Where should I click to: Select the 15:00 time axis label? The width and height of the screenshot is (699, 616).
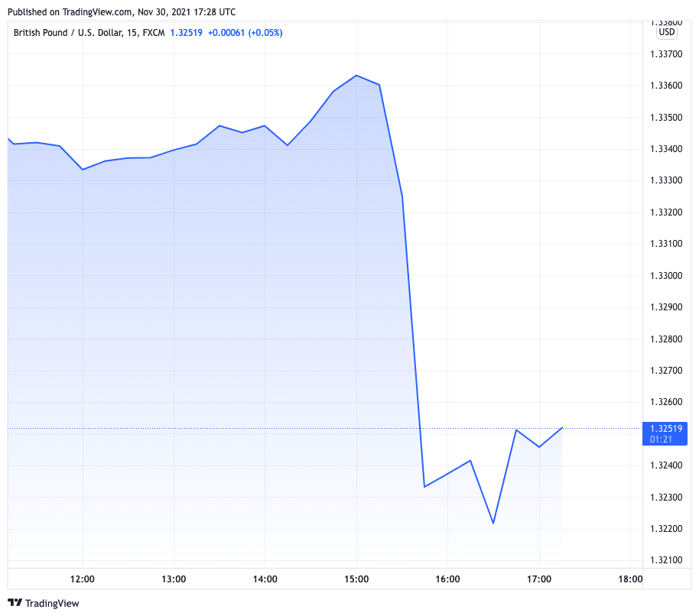coord(356,579)
